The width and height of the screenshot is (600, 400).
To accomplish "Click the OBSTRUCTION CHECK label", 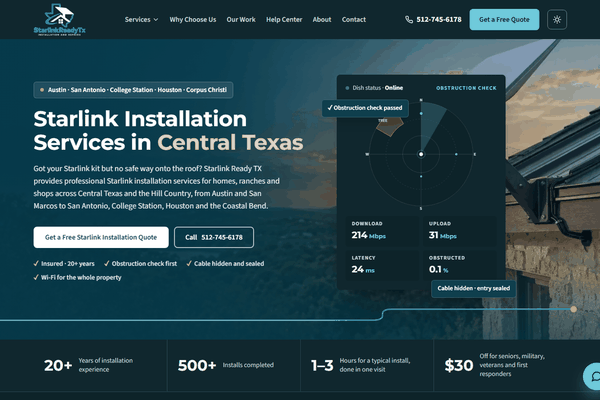I will click(466, 88).
